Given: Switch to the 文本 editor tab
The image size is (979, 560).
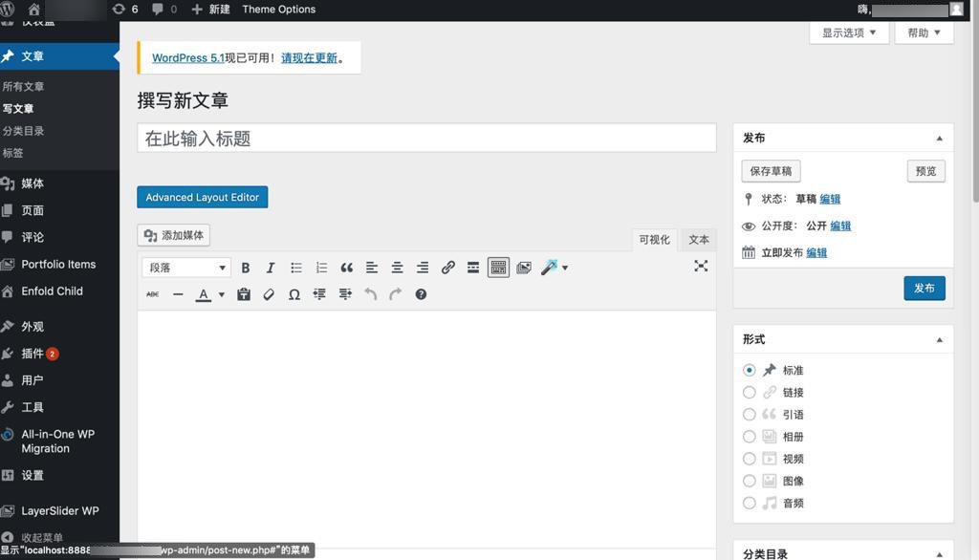Looking at the screenshot, I should [x=698, y=240].
